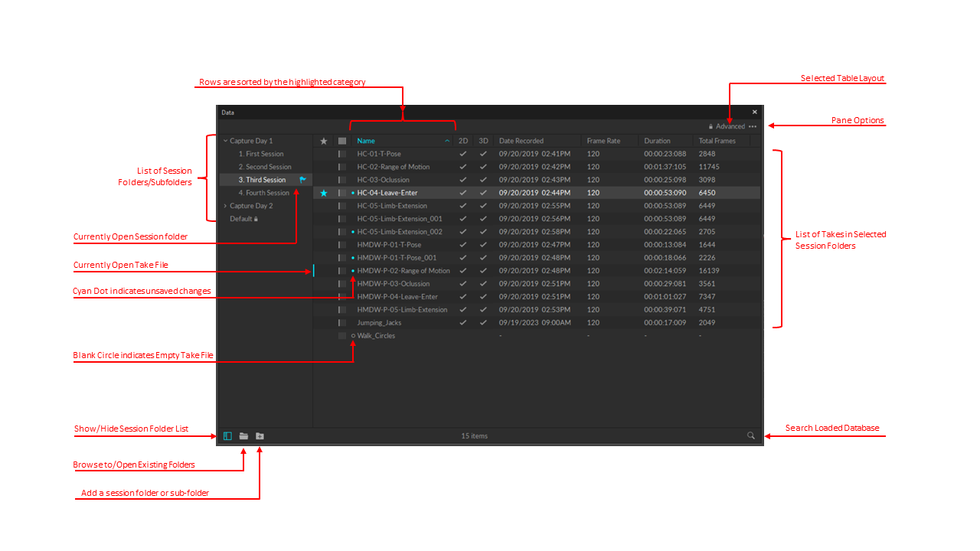Sort takes by Total Frames header
Screen dimensions: 980x551
717,141
